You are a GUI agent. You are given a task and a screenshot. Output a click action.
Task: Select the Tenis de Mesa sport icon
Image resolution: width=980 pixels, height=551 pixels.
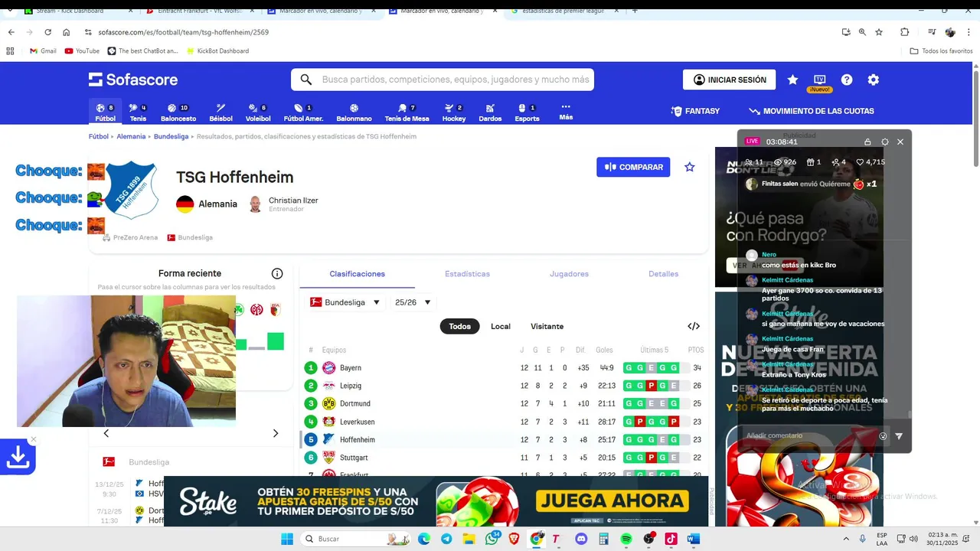click(407, 112)
